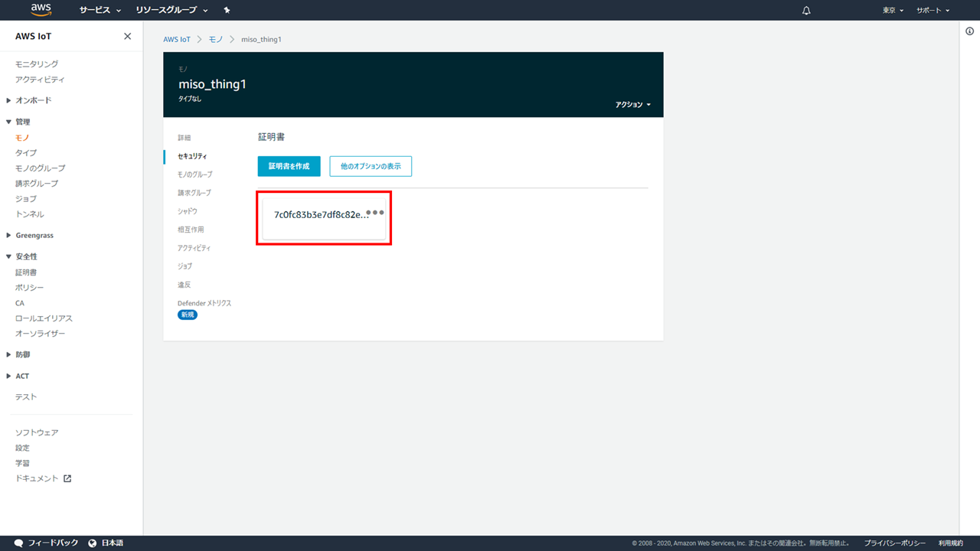
Task: Expand the アクション dropdown
Action: pyautogui.click(x=632, y=104)
